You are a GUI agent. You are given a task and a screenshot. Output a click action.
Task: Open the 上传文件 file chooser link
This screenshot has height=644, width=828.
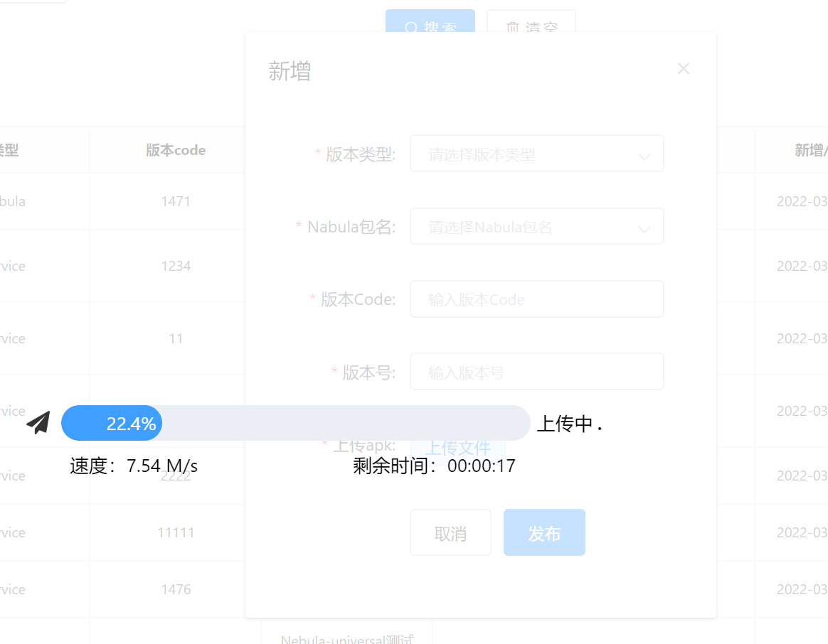point(459,448)
